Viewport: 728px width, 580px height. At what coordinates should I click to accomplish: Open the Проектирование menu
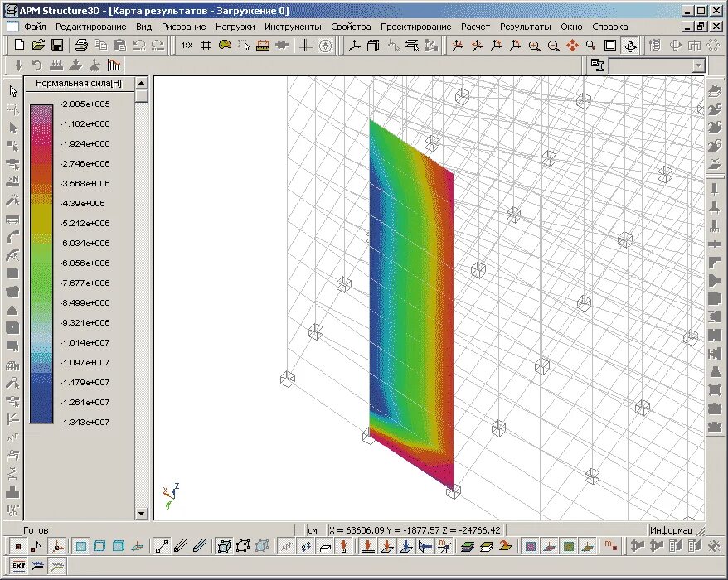(416, 27)
